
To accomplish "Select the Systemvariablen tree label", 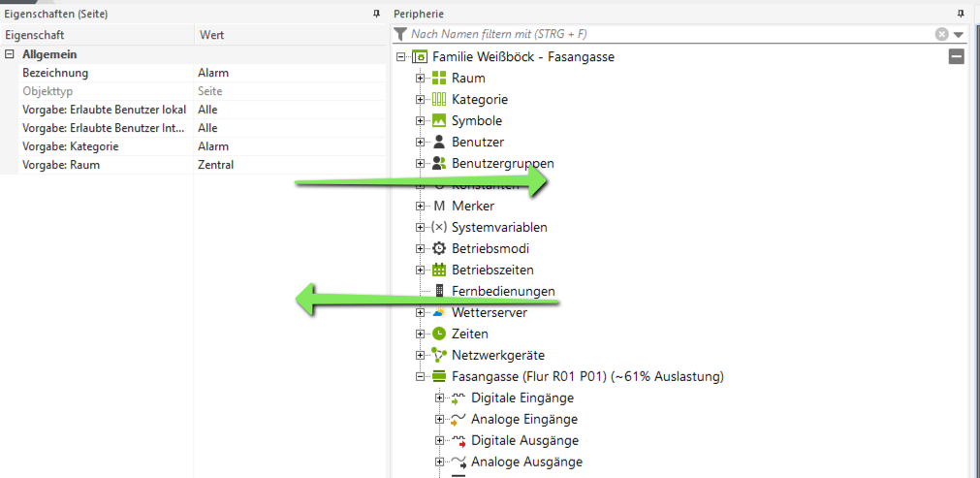I will tap(499, 228).
